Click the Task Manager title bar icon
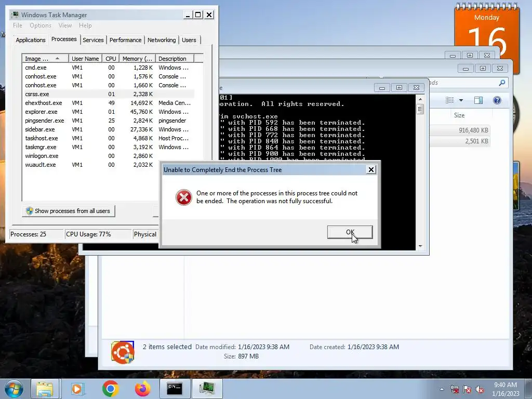This screenshot has width=532, height=399. pos(15,15)
